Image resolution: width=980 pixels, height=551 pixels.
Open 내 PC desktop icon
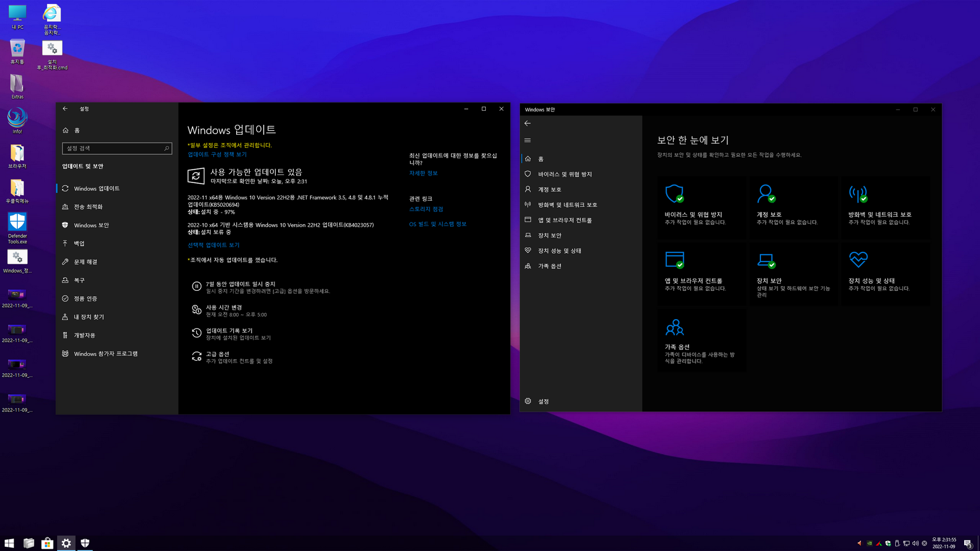[17, 17]
